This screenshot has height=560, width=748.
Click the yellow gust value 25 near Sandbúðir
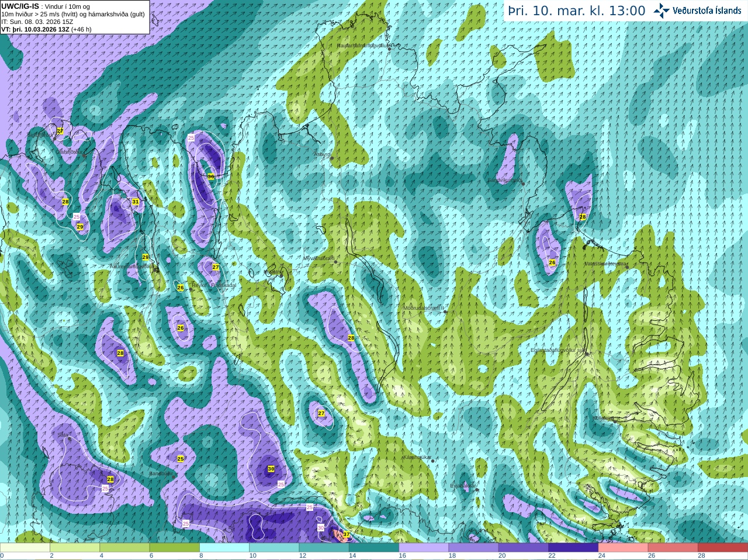point(181,459)
